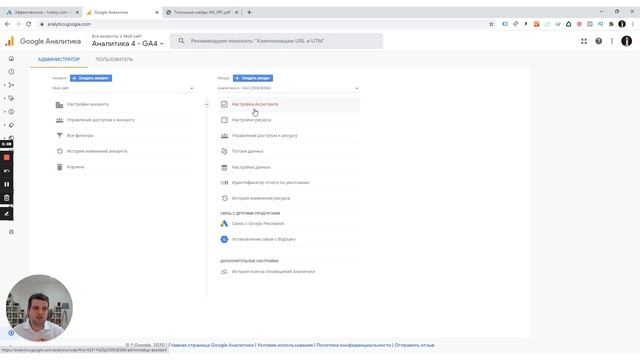Click the Analytics search field
Viewport: 640px width, 360px height.
click(276, 41)
